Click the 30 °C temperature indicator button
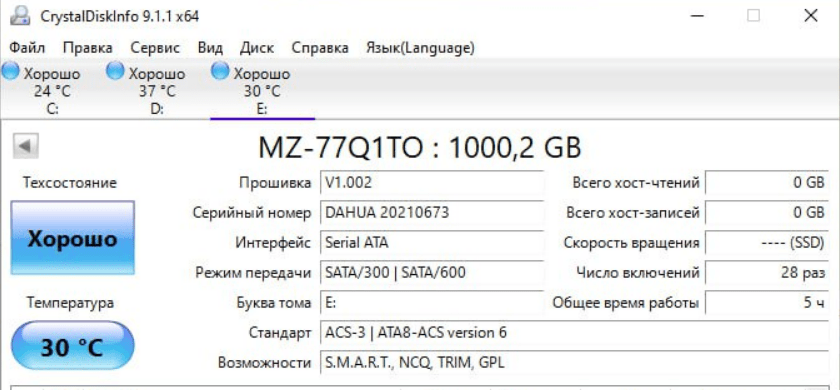This screenshot has width=840, height=390. (x=72, y=346)
